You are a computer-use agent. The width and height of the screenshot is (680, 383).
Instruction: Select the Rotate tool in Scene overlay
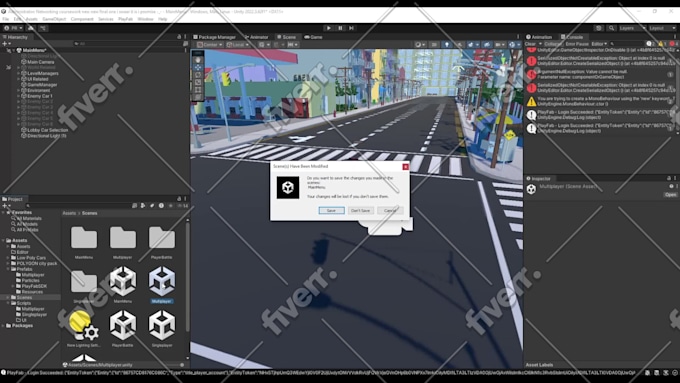click(198, 75)
